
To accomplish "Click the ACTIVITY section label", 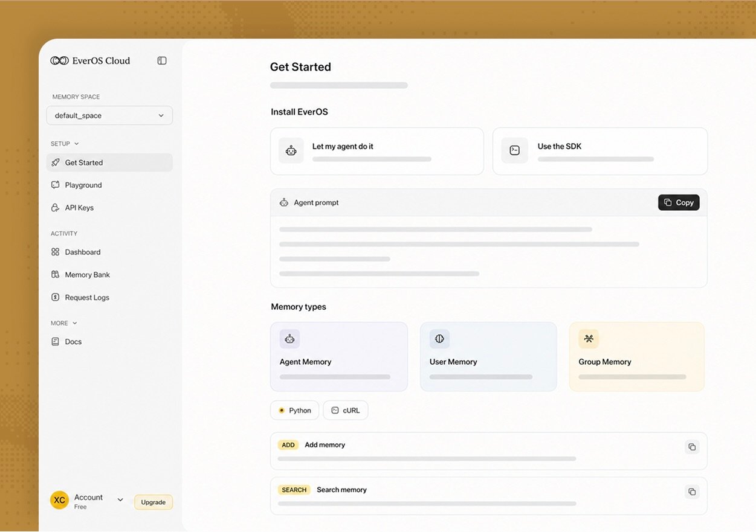I will 64,234.
